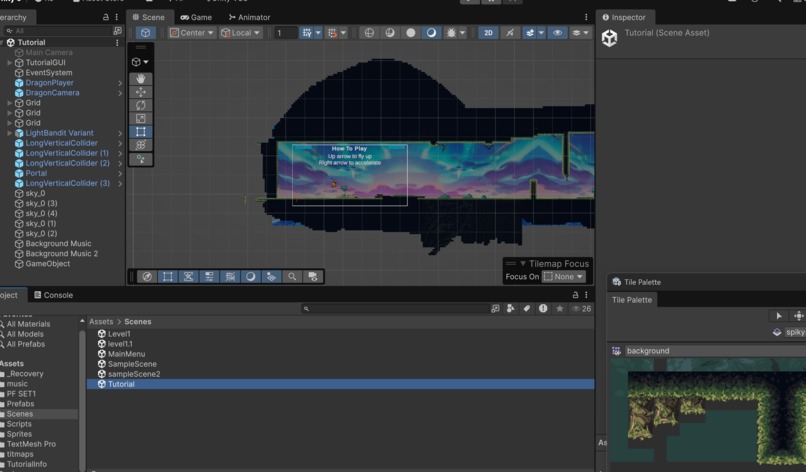Open Prefabs folder in Assets
This screenshot has height=472, width=806.
[20, 404]
